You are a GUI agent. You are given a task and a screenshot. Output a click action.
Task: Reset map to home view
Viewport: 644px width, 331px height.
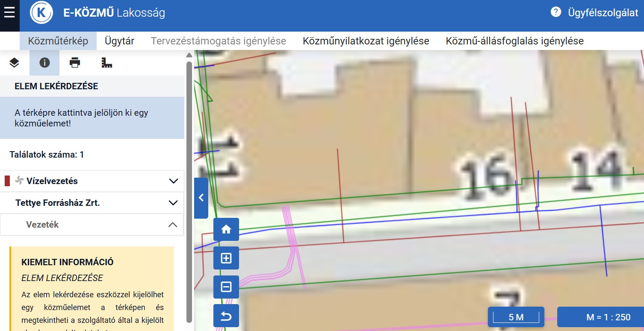[226, 230]
